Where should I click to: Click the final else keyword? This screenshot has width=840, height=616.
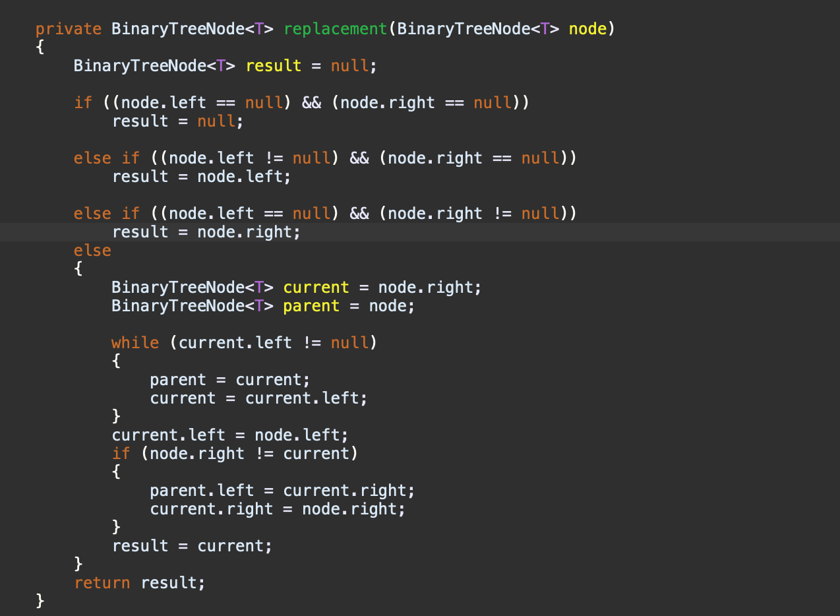pos(92,250)
